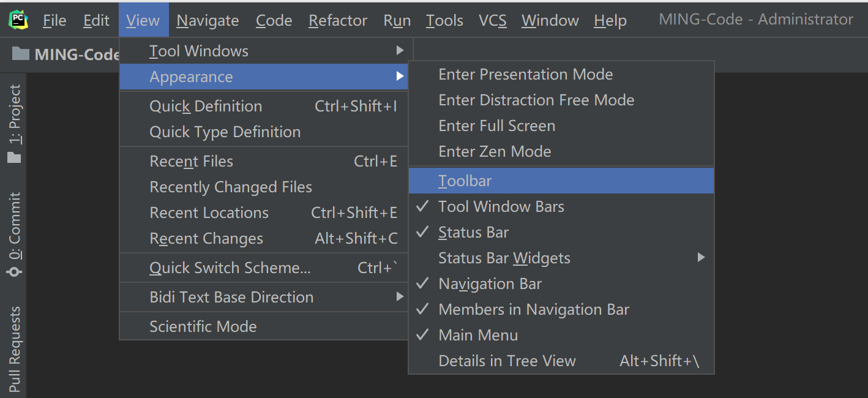Enable the Toolbar option

click(465, 181)
